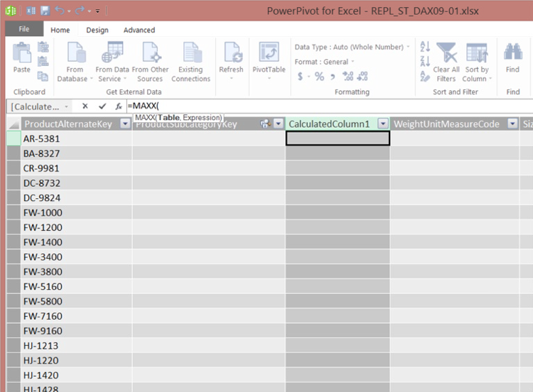Viewport: 533px width, 392px height.
Task: Select cell DC-8732
Action: (x=77, y=183)
